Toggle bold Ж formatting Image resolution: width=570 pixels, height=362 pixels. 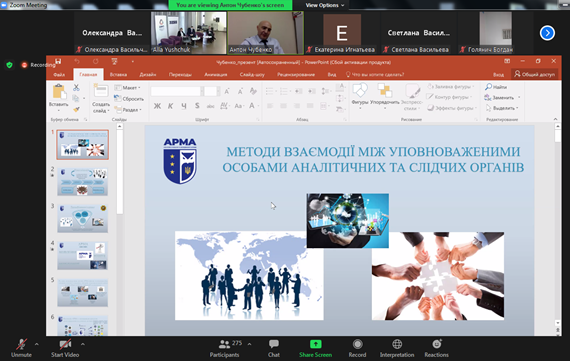[x=157, y=106]
